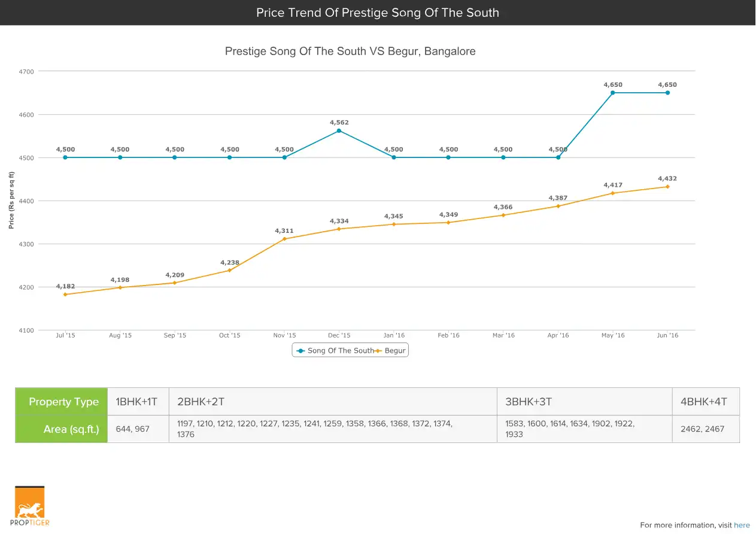The image size is (756, 534).
Task: Select the 2BHK+2T property type cell
Action: point(333,402)
